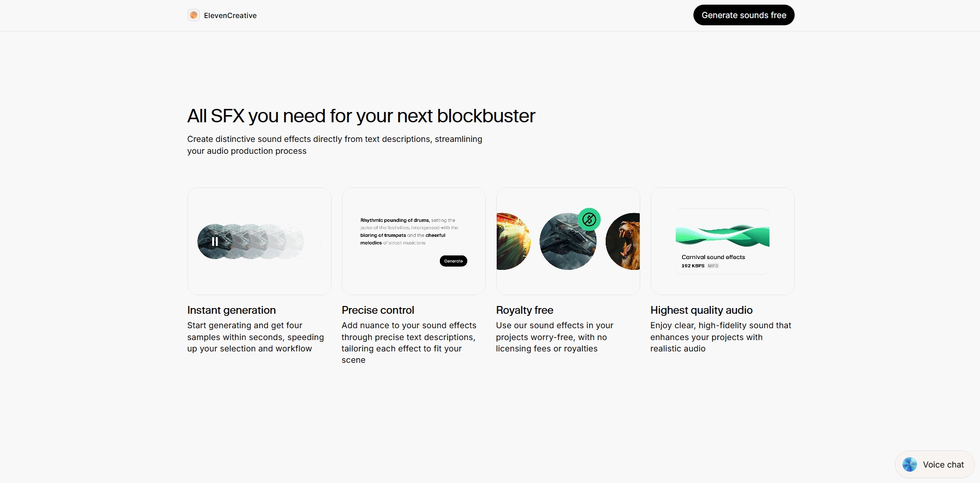Click the Carnival sound effects label
The image size is (980, 483).
pyautogui.click(x=713, y=257)
